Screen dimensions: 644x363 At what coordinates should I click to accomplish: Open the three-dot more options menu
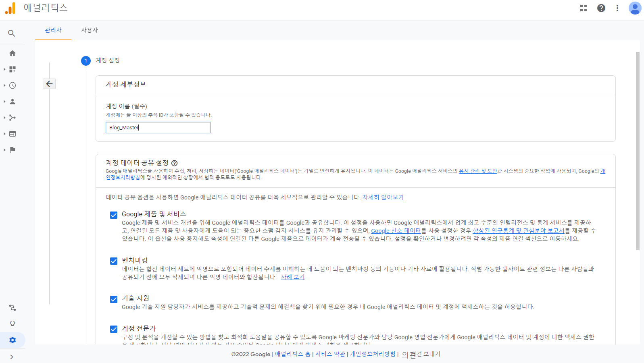[617, 8]
